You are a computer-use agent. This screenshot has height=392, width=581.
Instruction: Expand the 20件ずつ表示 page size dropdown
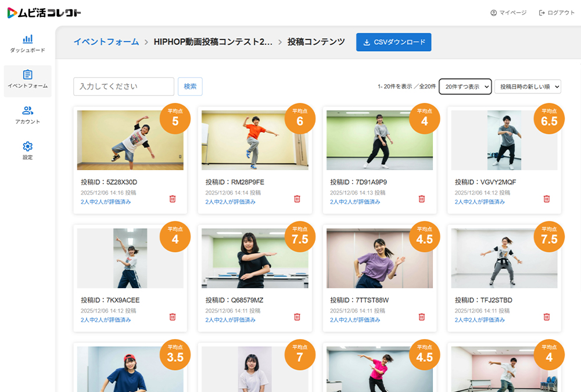point(465,87)
